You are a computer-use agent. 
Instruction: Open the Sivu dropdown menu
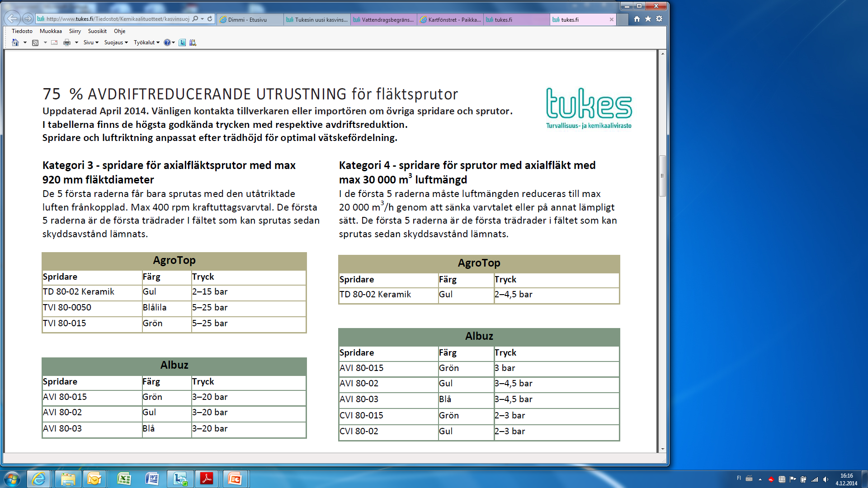[91, 42]
